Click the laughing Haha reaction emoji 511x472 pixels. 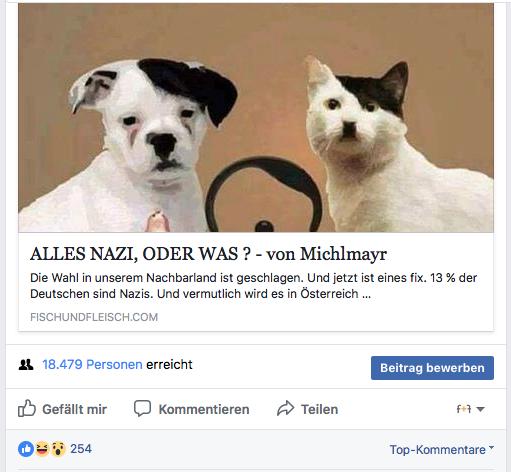42,449
